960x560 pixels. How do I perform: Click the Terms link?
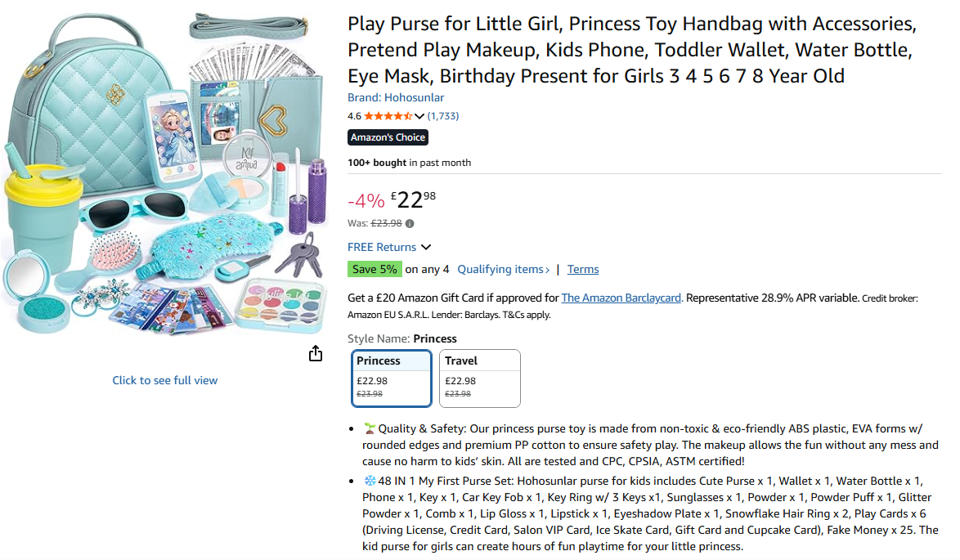click(583, 270)
